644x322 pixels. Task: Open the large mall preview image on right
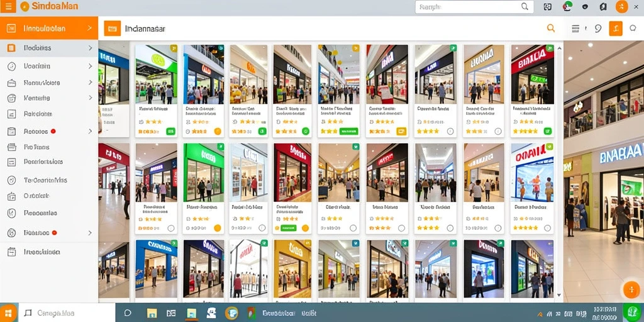coord(604,172)
